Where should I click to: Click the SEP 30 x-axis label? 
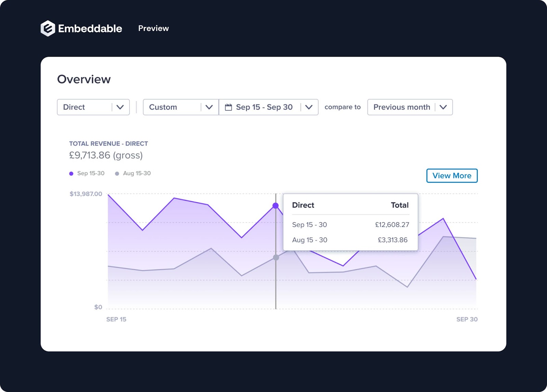point(467,319)
